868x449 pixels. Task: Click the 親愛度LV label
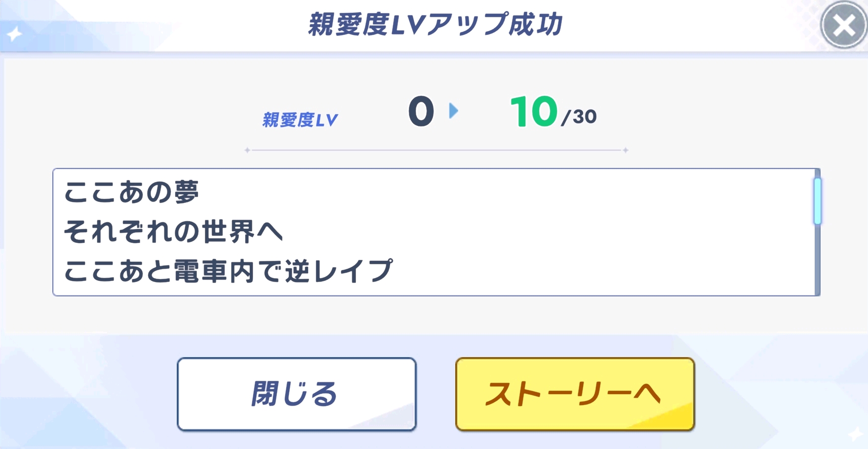point(300,120)
